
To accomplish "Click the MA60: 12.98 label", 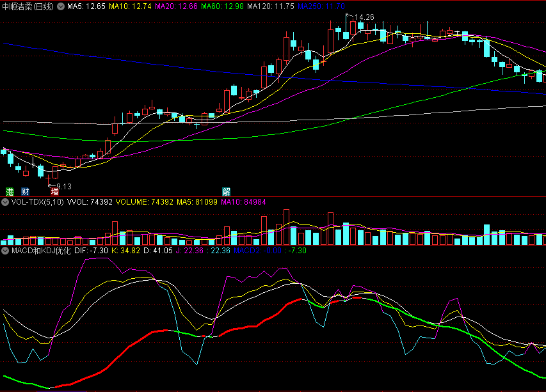I will 222,6.
